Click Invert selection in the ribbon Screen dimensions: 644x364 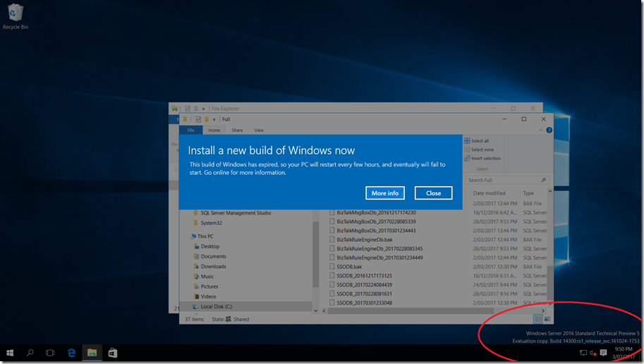[482, 158]
